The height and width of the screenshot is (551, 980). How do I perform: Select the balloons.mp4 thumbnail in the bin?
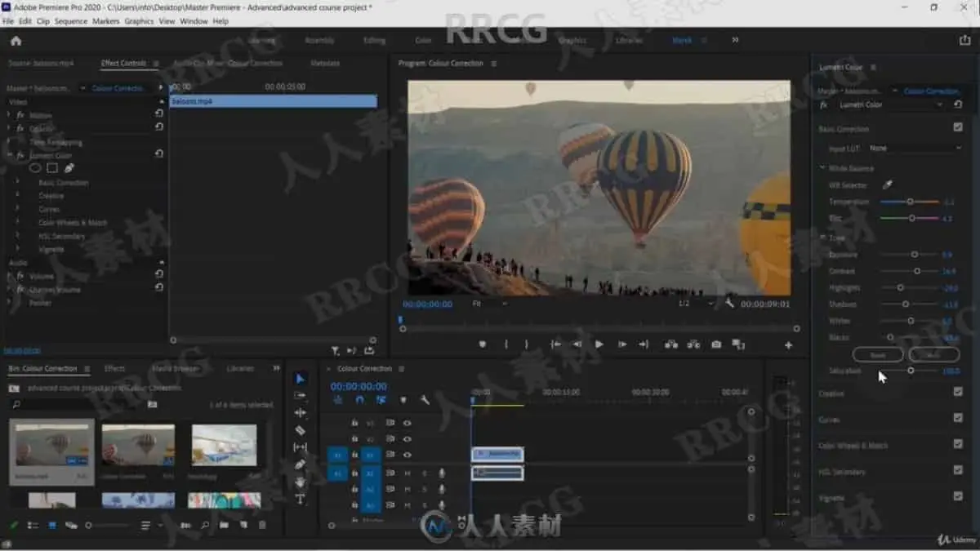click(x=51, y=447)
